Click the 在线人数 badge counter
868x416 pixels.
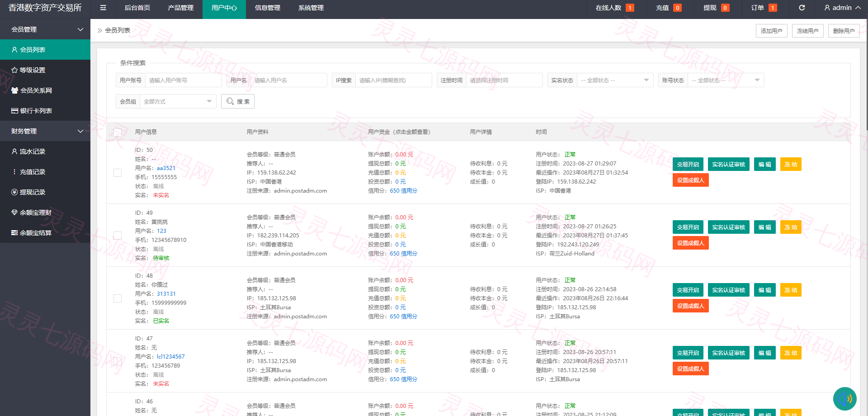pyautogui.click(x=630, y=8)
